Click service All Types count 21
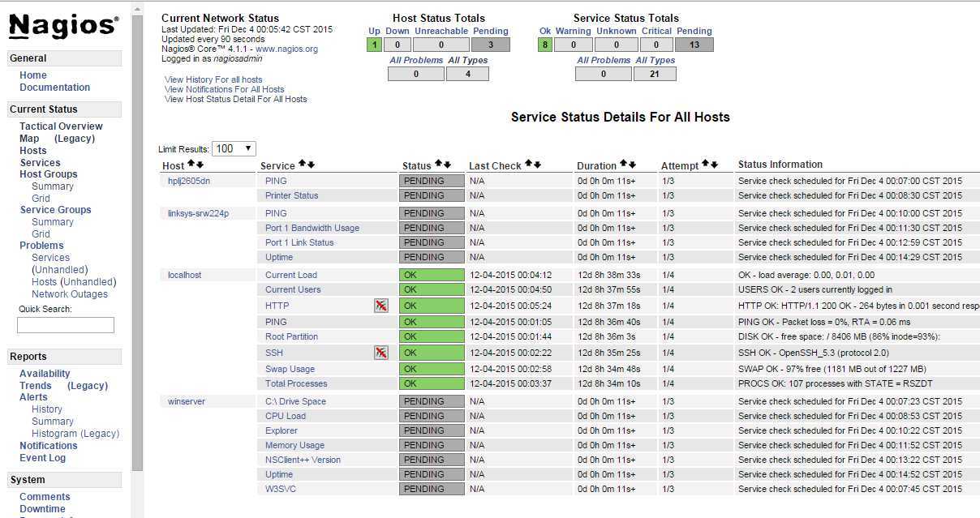The height and width of the screenshot is (518, 980). pyautogui.click(x=655, y=74)
